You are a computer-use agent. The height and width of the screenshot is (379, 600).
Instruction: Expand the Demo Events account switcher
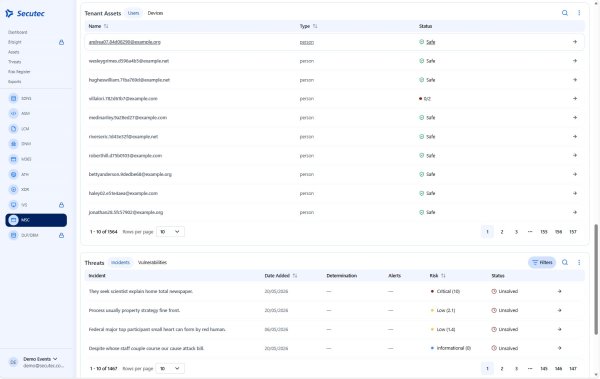click(40, 359)
